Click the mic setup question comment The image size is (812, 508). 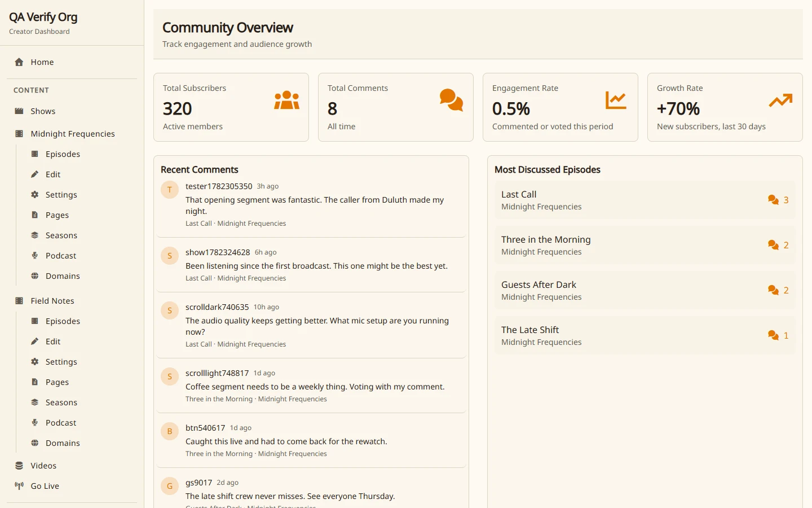click(317, 326)
